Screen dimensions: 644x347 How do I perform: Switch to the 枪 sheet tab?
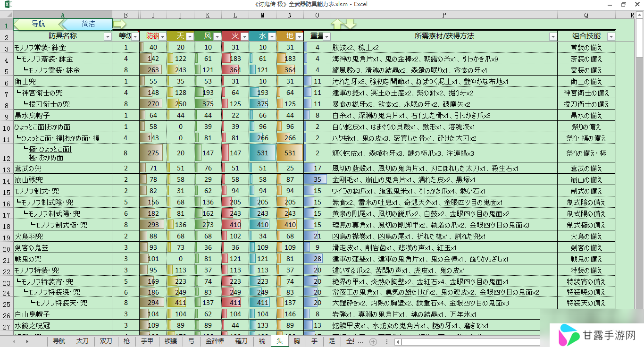(126, 341)
